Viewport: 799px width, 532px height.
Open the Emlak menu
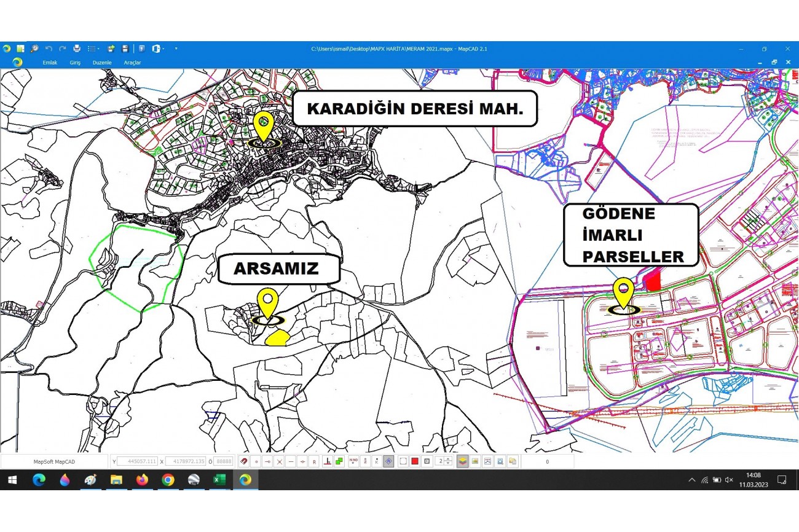click(x=50, y=63)
